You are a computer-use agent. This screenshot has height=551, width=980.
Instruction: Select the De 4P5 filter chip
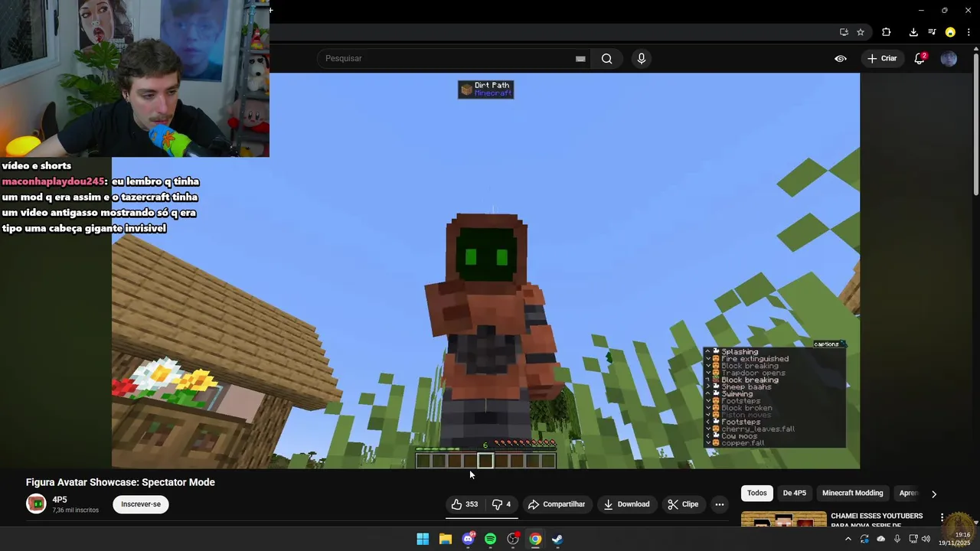tap(794, 494)
